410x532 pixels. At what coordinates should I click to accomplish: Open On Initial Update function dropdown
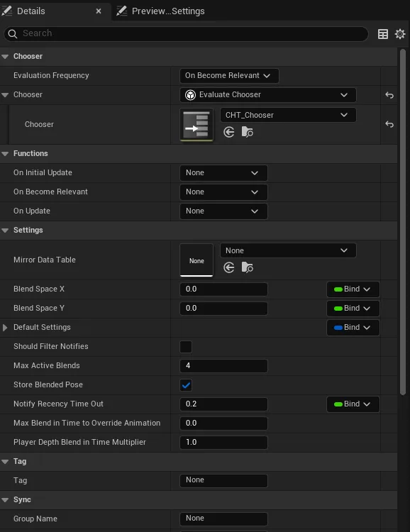pyautogui.click(x=223, y=173)
